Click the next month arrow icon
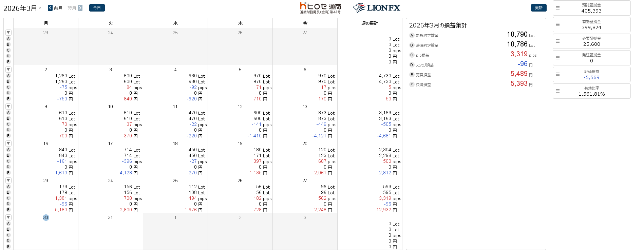The height and width of the screenshot is (251, 644). pos(80,8)
